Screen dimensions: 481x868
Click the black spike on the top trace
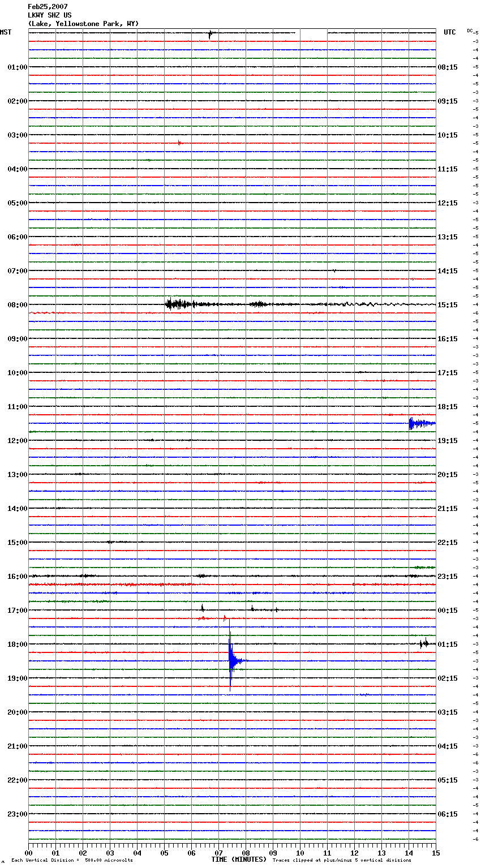209,34
